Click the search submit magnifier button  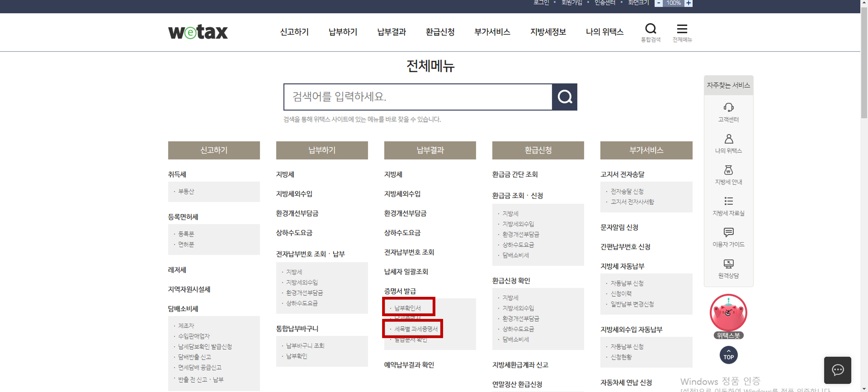point(564,97)
